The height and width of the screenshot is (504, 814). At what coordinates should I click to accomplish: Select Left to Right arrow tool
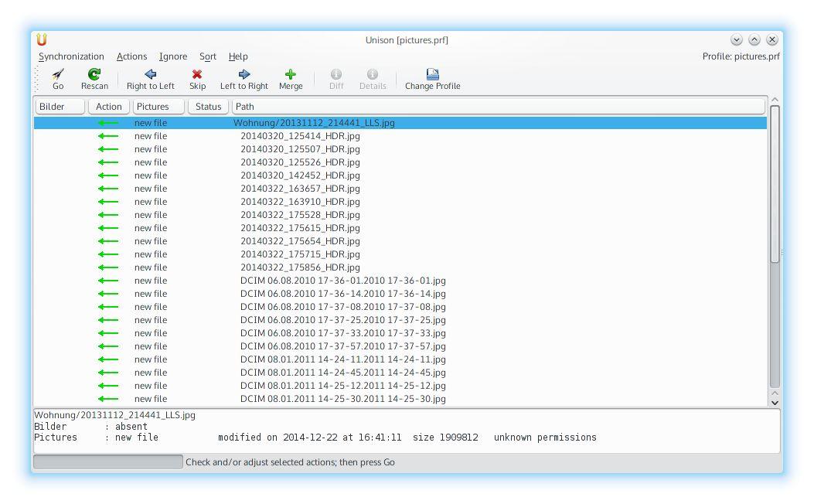click(244, 74)
